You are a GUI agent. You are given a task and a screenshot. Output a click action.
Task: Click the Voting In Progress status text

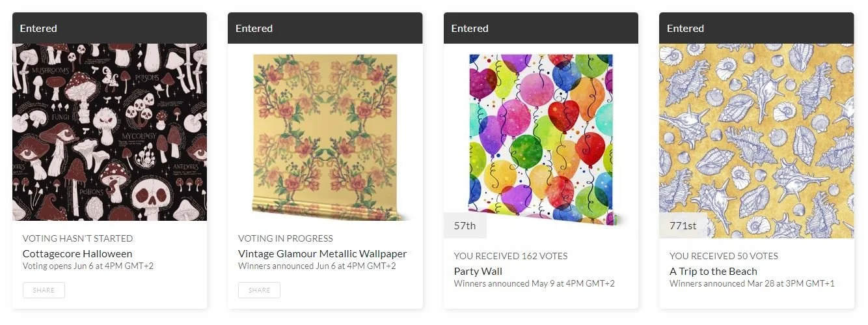(286, 238)
